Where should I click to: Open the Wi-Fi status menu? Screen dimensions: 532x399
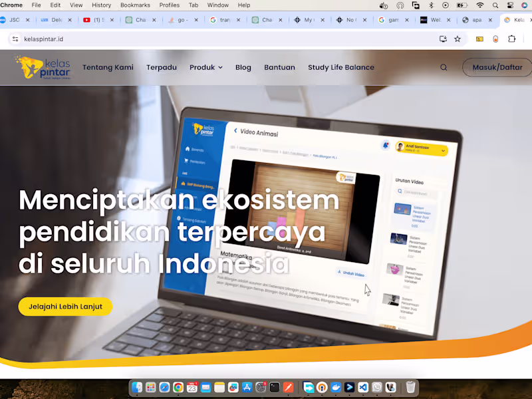479,5
